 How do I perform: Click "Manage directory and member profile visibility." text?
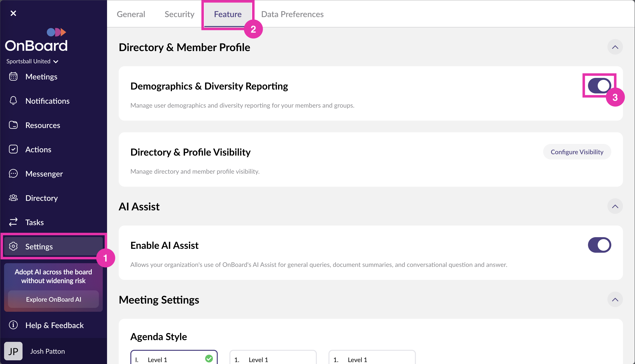pos(195,172)
